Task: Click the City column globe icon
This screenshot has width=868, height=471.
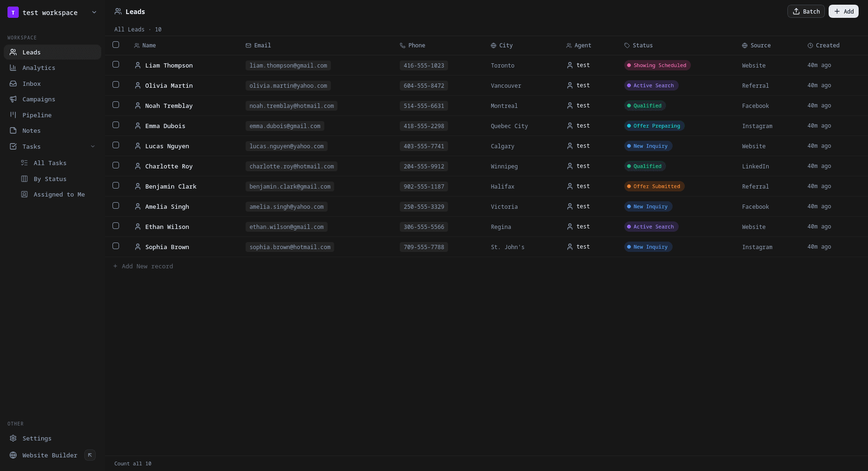Action: pyautogui.click(x=494, y=46)
